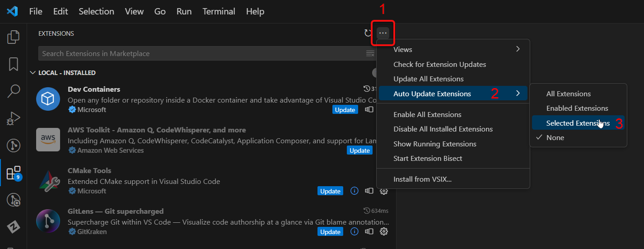The width and height of the screenshot is (644, 249).
Task: Open the Source Control view
Action: pyautogui.click(x=14, y=146)
